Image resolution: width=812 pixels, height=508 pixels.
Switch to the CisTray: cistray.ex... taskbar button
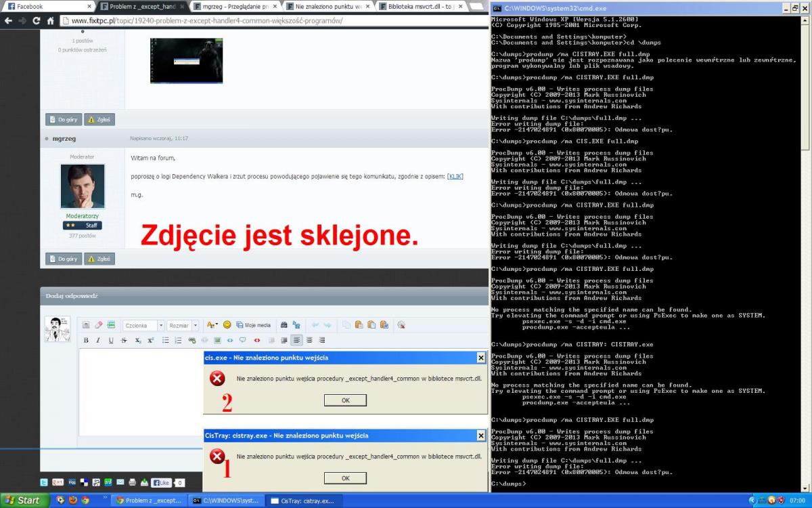point(302,501)
